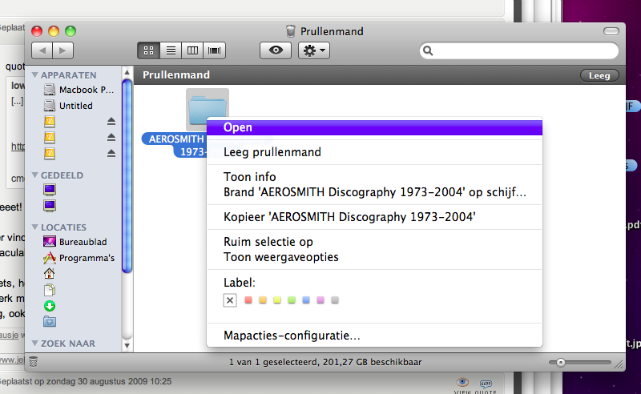Click the sidebar scrollbar up arrow
Image resolution: width=641 pixels, height=394 pixels.
click(x=127, y=72)
